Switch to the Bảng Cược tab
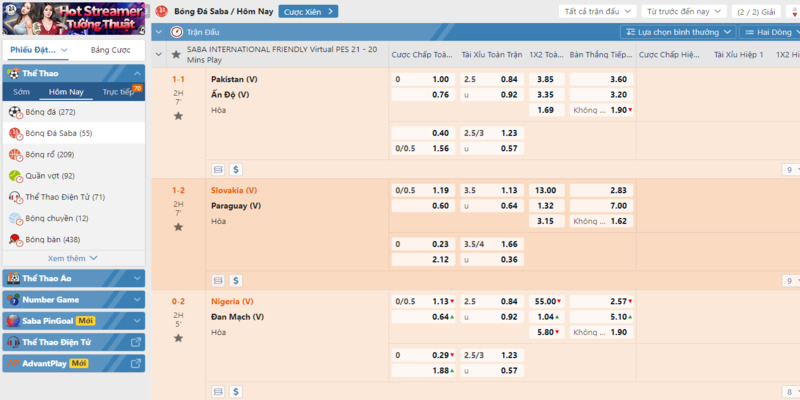 pos(109,49)
